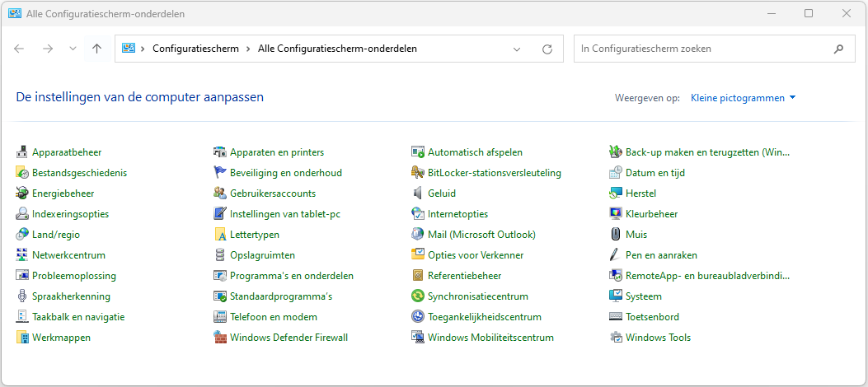Open Instellingen van tablet-pc link
This screenshot has width=868, height=387.
pos(285,214)
